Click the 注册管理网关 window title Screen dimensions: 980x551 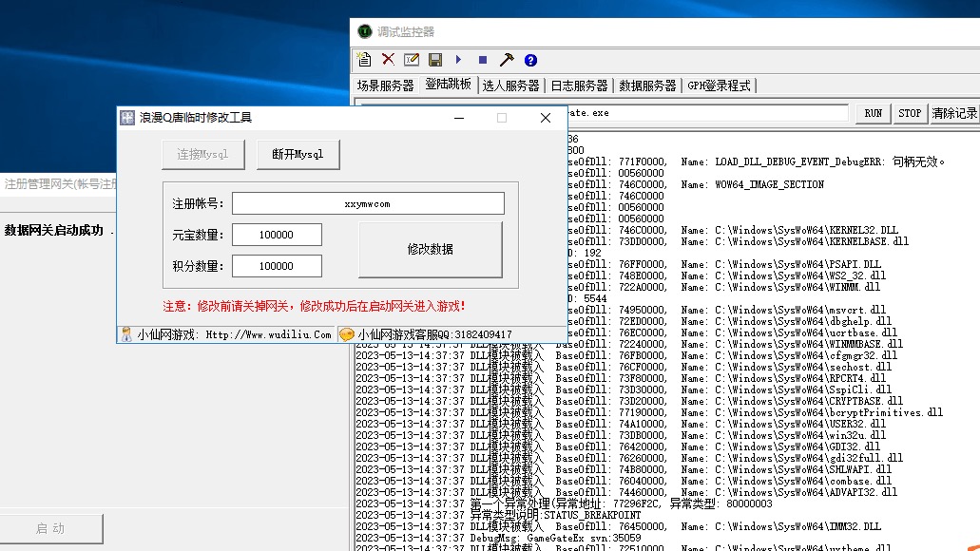coord(60,183)
